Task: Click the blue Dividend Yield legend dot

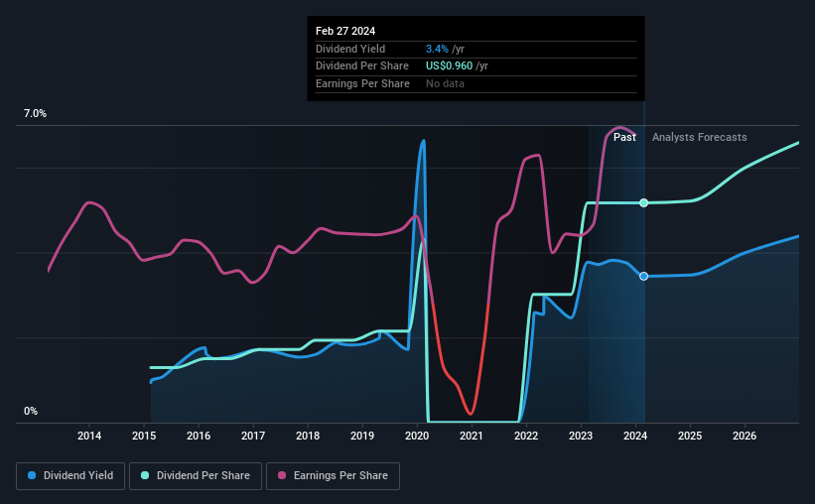Action: pos(32,475)
